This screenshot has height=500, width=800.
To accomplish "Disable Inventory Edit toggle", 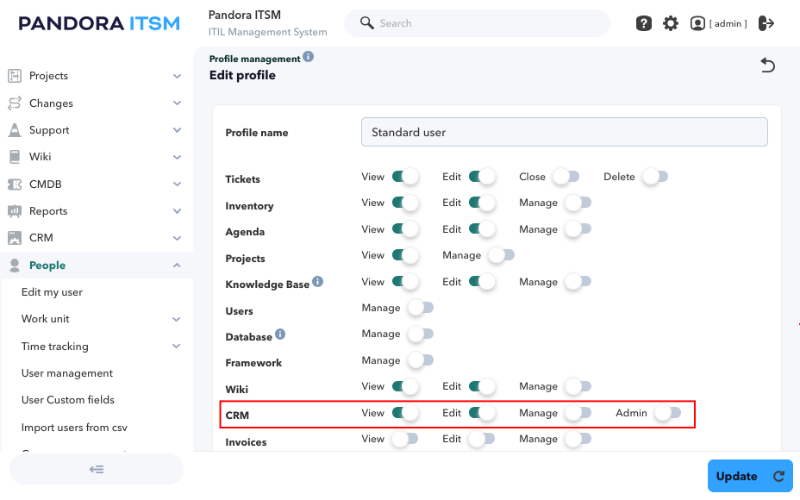I will [x=482, y=203].
